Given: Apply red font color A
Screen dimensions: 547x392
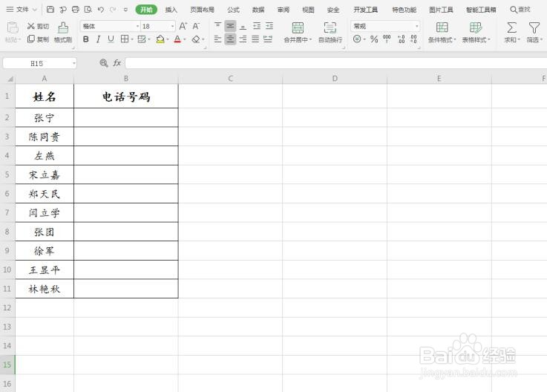Looking at the screenshot, I should click(177, 39).
